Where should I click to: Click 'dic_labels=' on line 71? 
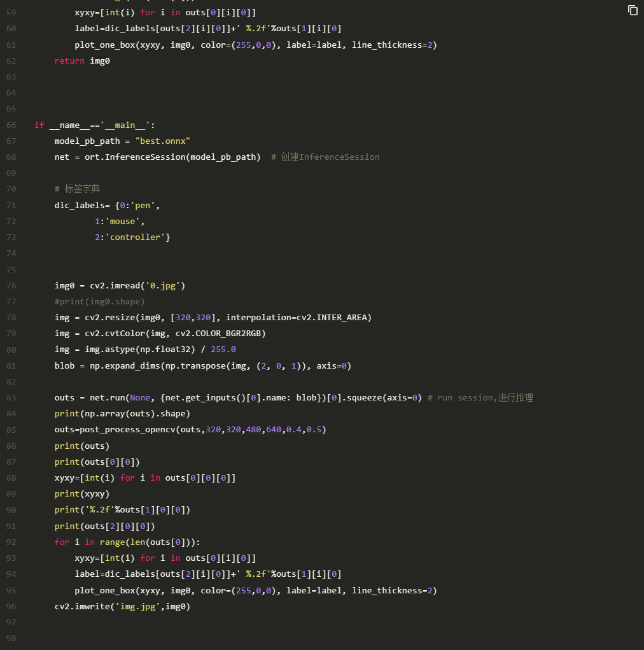[x=82, y=206]
